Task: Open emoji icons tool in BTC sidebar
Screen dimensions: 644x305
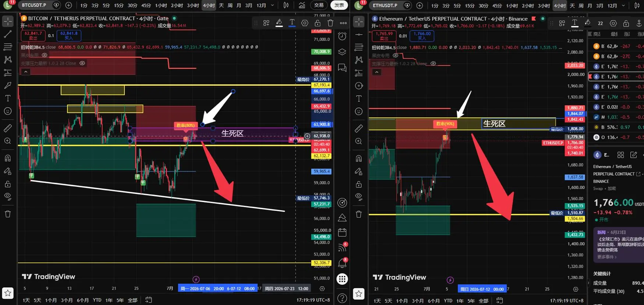Action: tap(8, 111)
